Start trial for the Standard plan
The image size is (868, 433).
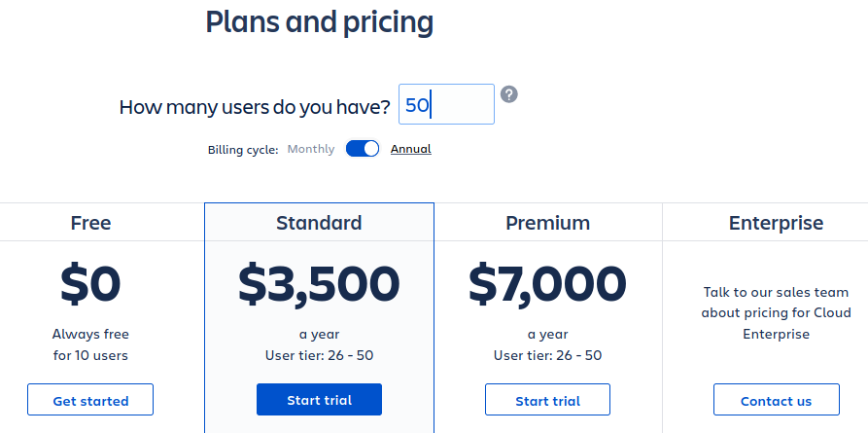click(x=319, y=400)
